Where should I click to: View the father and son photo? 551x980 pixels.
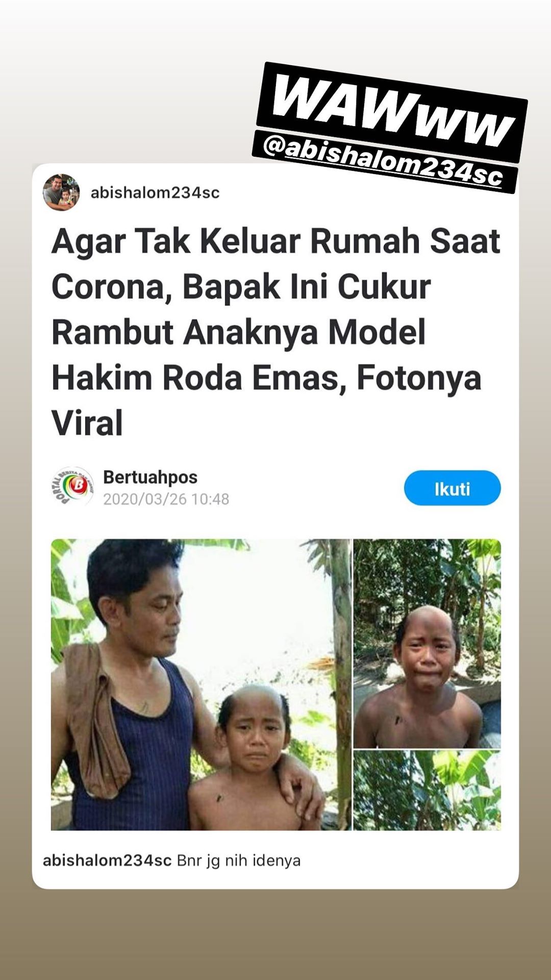click(201, 684)
